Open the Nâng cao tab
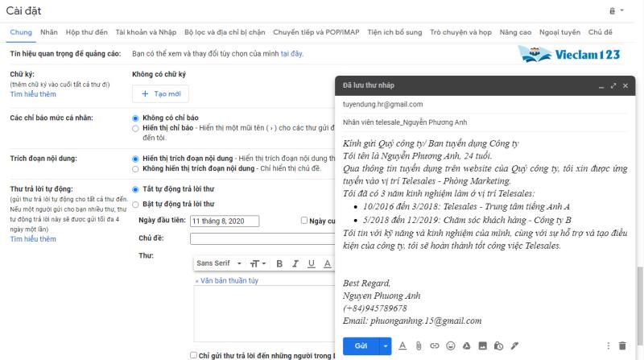Viewport: 644px width, 360px height. click(515, 32)
